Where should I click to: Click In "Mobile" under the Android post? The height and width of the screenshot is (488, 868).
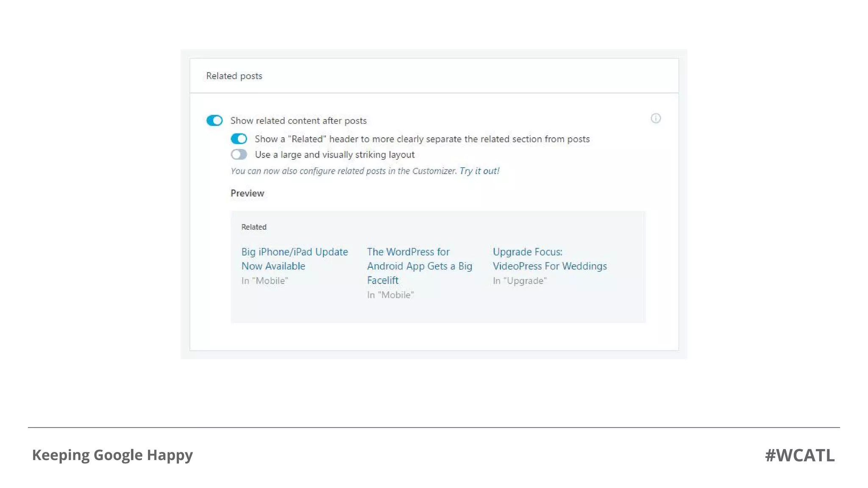click(x=390, y=295)
